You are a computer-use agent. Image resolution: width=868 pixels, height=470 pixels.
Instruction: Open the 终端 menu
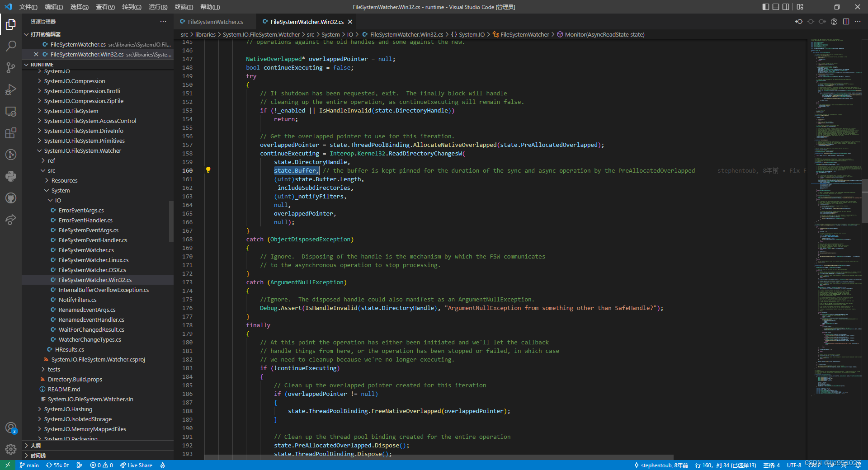[183, 7]
